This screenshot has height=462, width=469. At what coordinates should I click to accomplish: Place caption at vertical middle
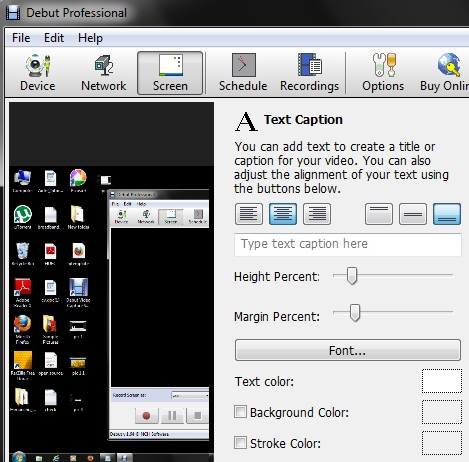[413, 214]
